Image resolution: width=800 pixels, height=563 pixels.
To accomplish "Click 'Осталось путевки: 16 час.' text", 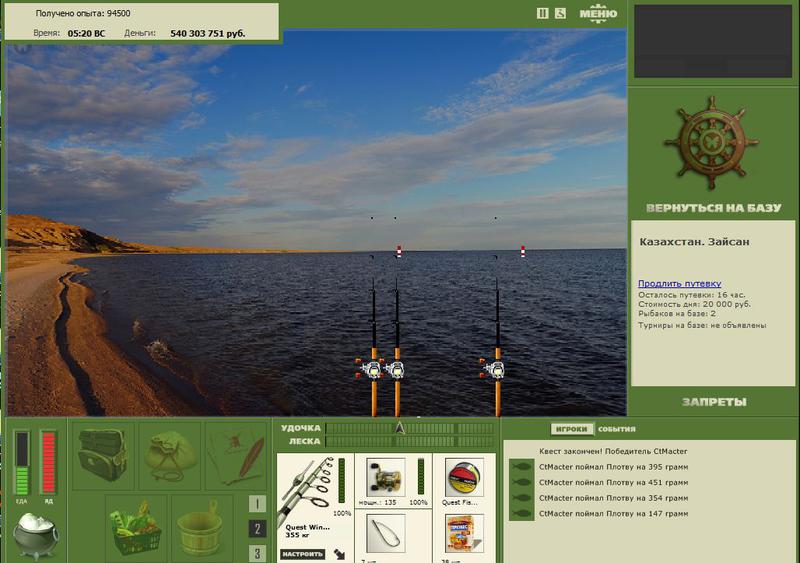I will (691, 295).
